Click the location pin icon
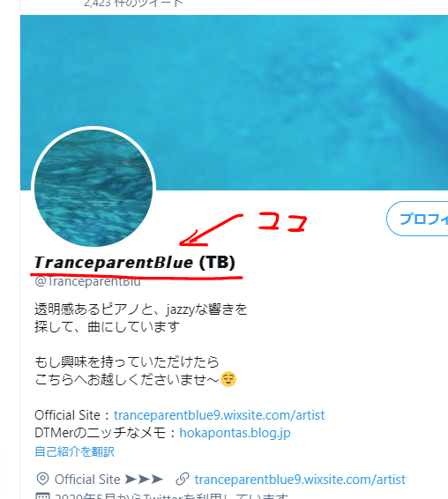 point(42,479)
